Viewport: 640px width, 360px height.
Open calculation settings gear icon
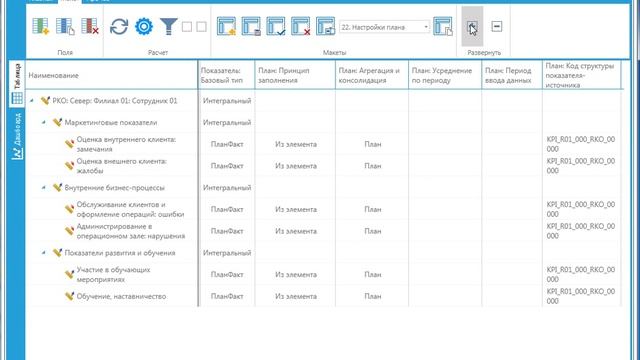tap(144, 27)
